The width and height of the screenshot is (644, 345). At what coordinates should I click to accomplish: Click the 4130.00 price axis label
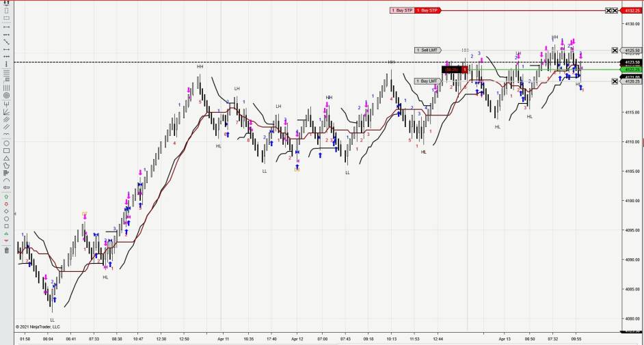point(632,24)
